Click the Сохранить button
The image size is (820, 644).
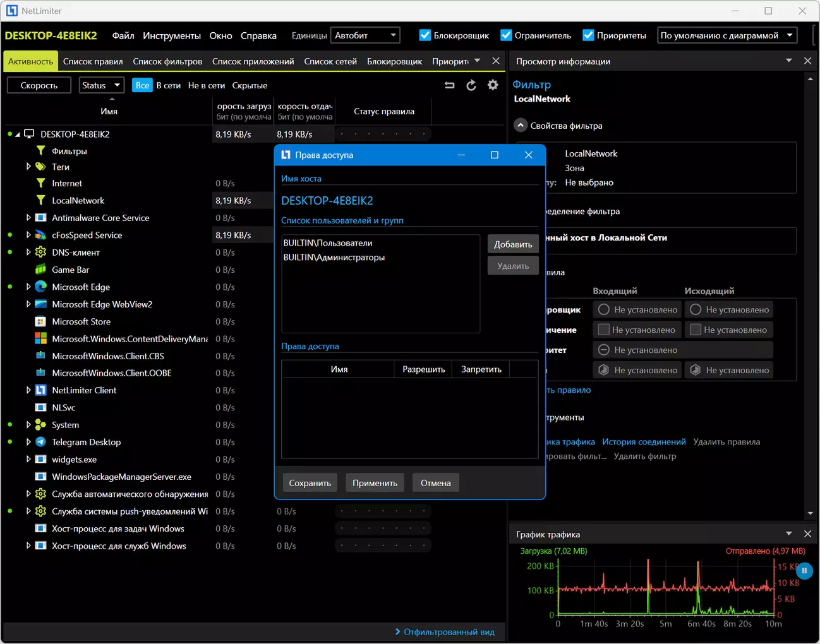310,483
